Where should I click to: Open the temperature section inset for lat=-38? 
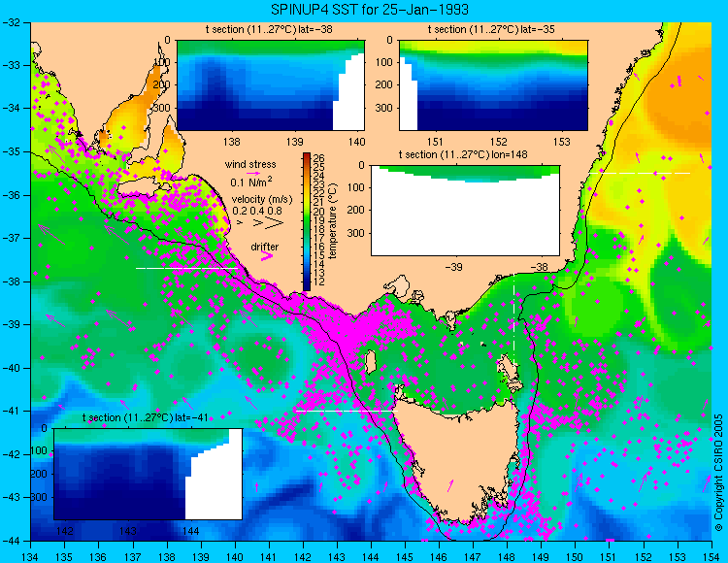[271, 85]
